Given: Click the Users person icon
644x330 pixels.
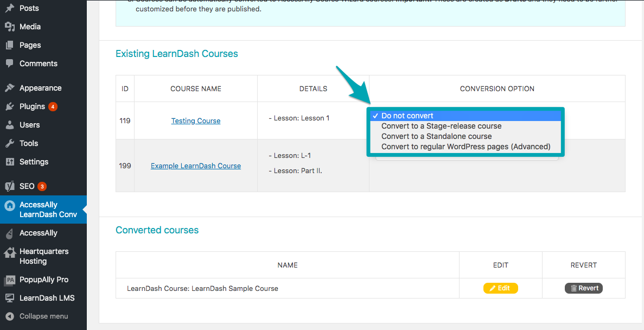Looking at the screenshot, I should point(10,125).
